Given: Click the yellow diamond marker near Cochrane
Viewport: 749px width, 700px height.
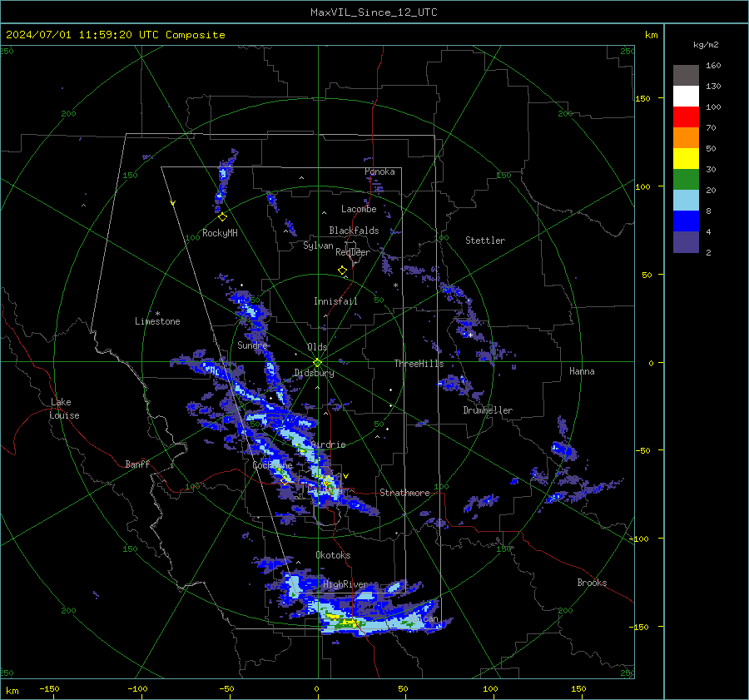Looking at the screenshot, I should point(285,481).
